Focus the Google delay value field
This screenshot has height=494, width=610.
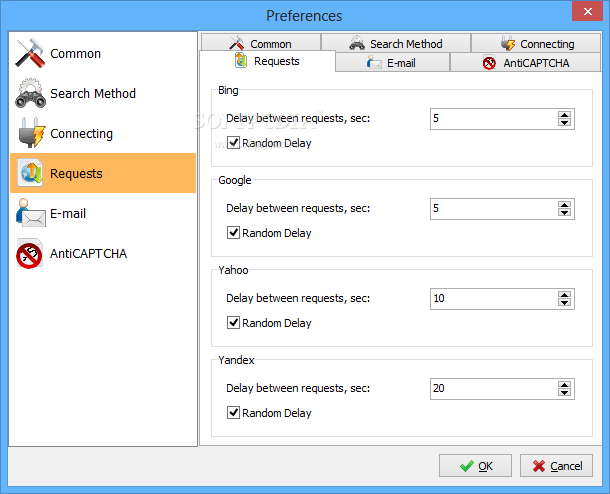493,208
